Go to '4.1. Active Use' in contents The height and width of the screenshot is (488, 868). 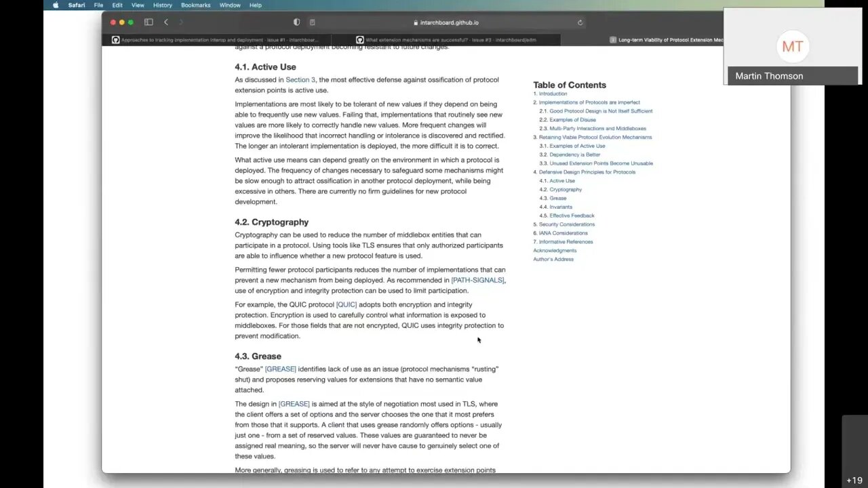point(557,181)
